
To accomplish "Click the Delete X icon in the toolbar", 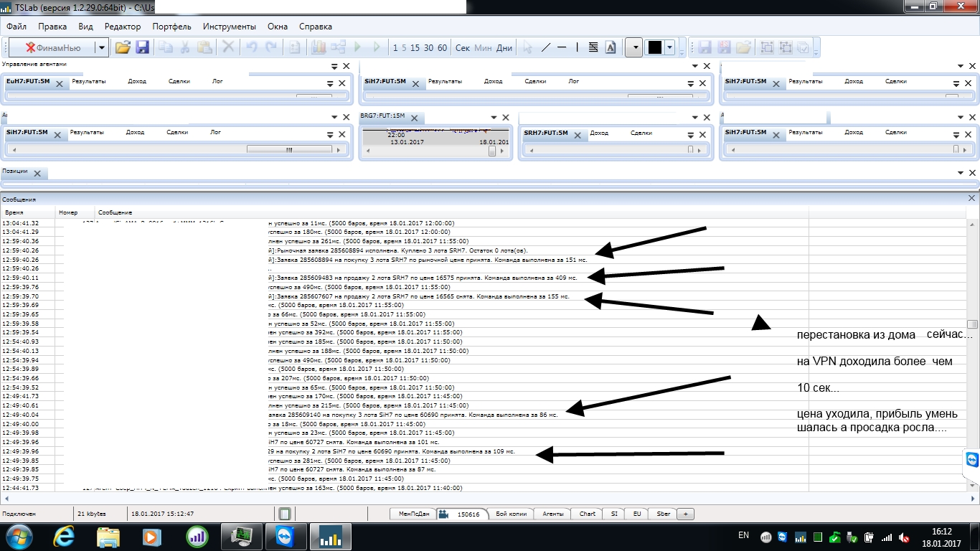I will [x=228, y=47].
